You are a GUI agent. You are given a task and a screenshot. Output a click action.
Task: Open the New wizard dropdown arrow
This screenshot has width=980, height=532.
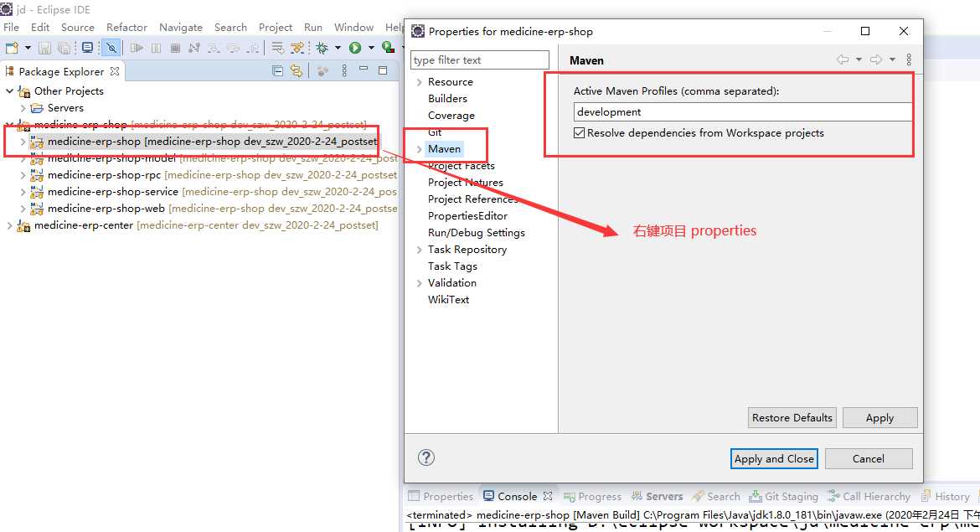[x=28, y=48]
